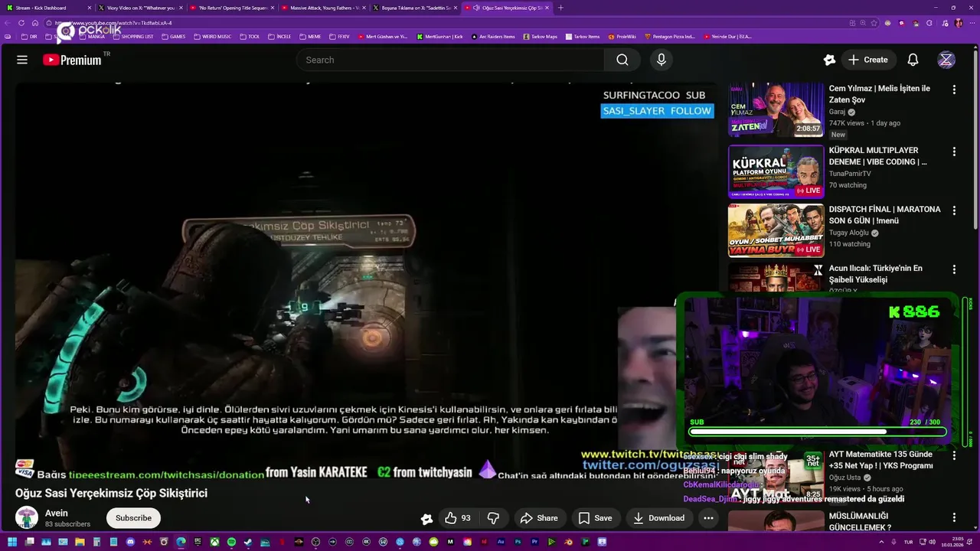Start voice search with microphone icon
Screen dimensions: 980x551
coord(661,60)
